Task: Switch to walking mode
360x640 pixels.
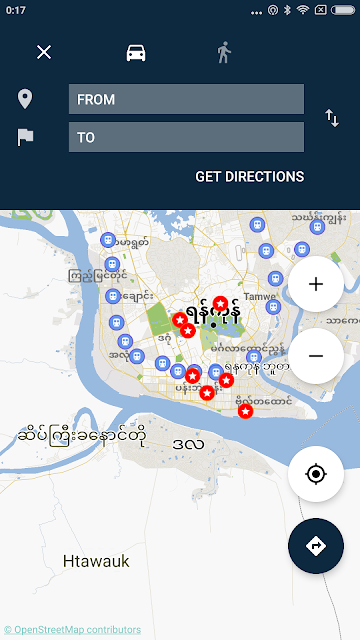Action: coord(224,53)
